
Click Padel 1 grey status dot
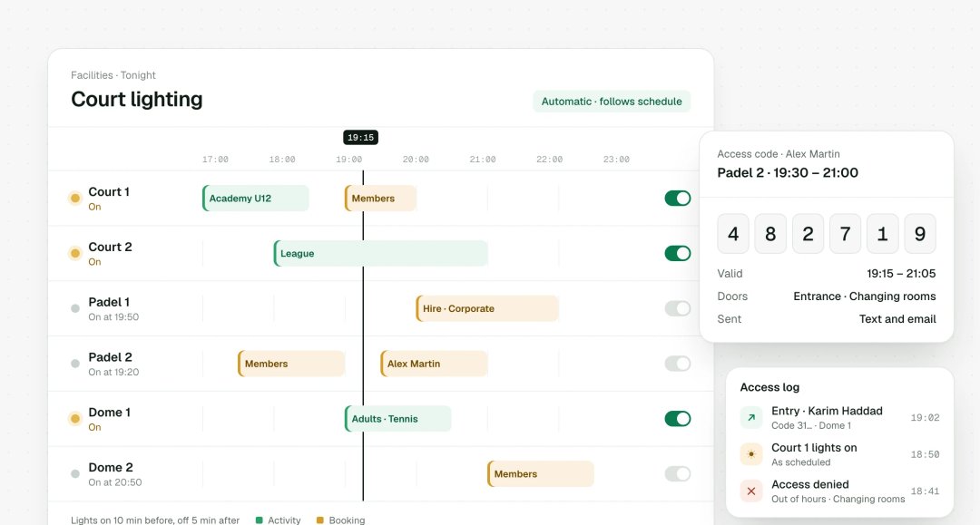[x=75, y=308]
